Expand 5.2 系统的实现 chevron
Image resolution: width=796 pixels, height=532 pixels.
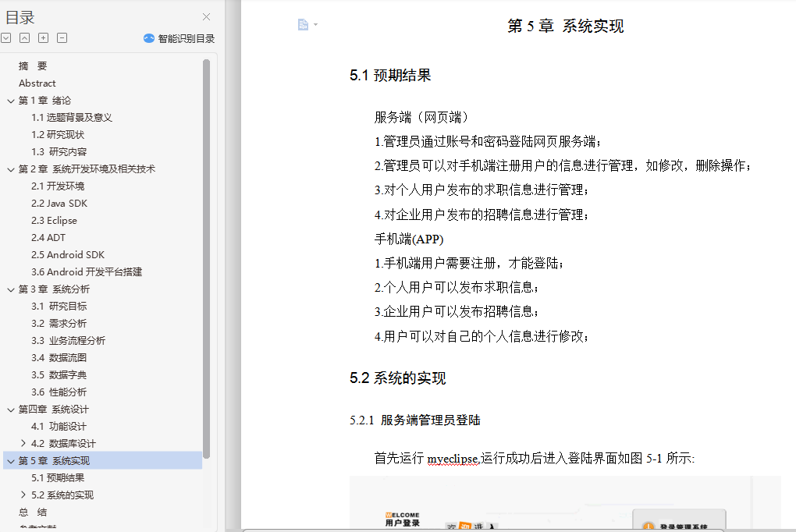[23, 495]
